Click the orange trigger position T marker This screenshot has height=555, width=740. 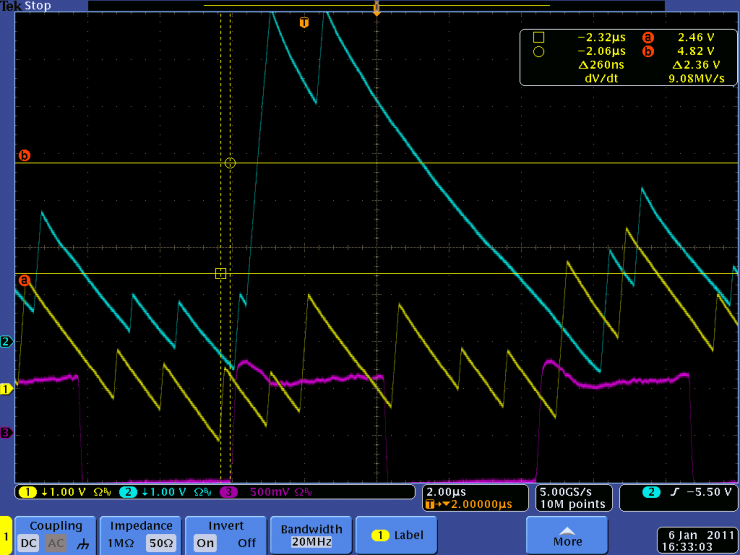(304, 21)
